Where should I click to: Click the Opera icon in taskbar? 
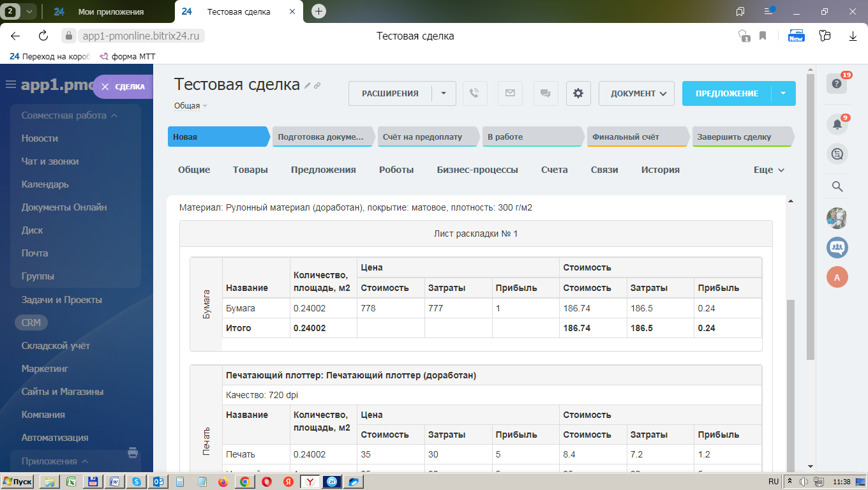click(266, 482)
